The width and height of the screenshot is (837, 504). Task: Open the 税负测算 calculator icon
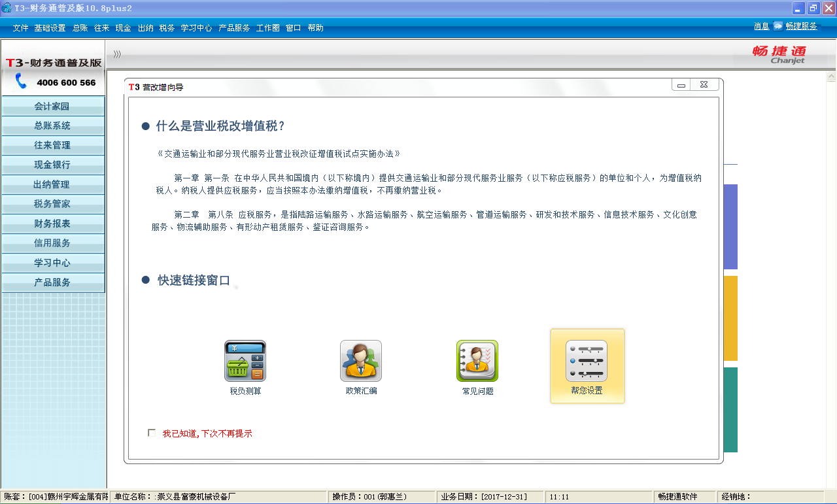[x=245, y=361]
